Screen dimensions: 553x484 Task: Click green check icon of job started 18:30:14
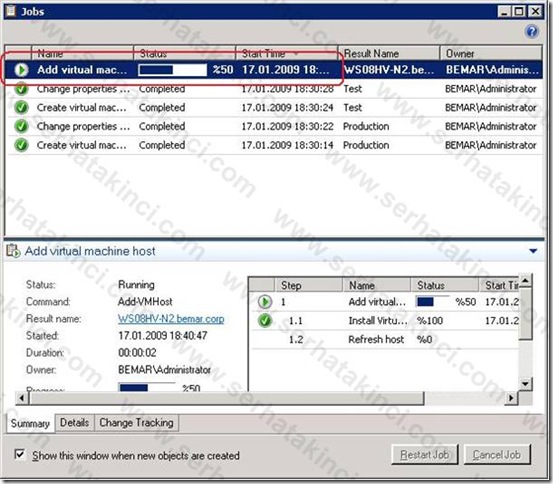pos(21,145)
